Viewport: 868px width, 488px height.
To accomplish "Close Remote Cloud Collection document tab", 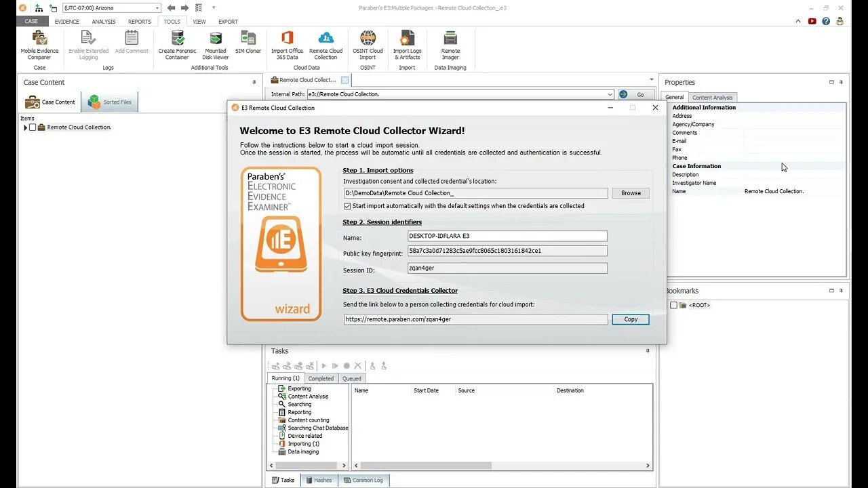I will (344, 80).
